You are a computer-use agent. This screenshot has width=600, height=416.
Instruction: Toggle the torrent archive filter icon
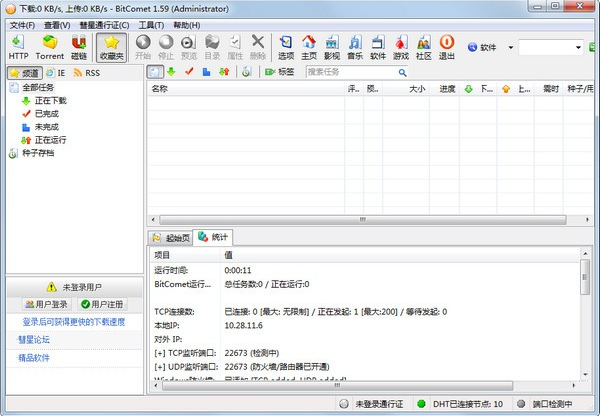(x=246, y=72)
